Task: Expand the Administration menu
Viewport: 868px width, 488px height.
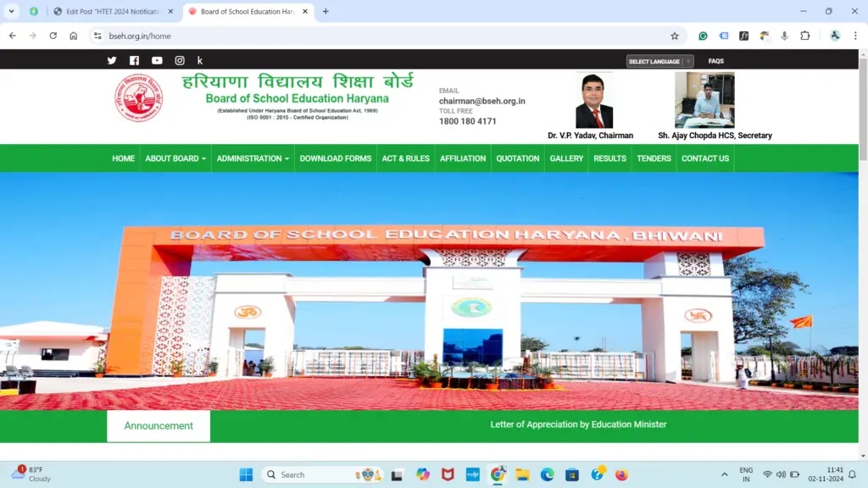Action: pyautogui.click(x=253, y=158)
